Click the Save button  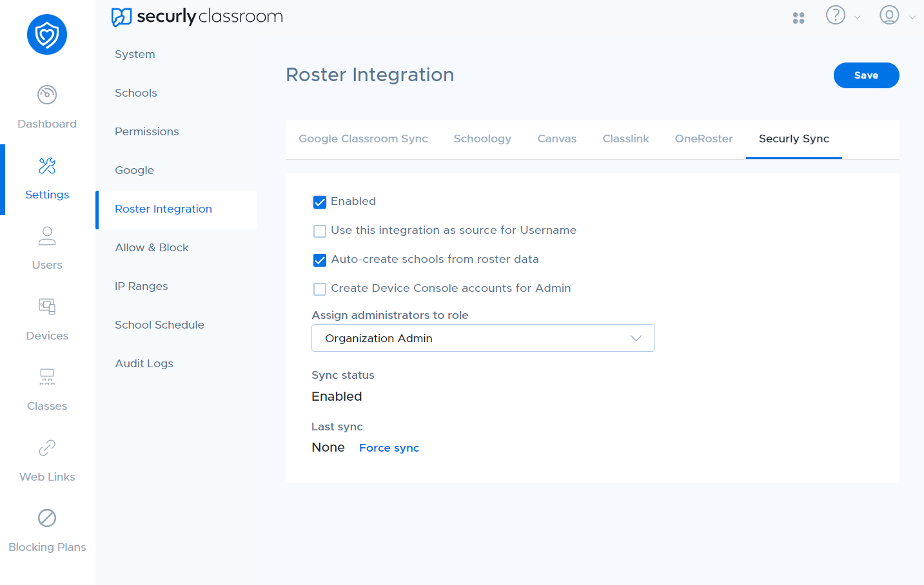866,75
